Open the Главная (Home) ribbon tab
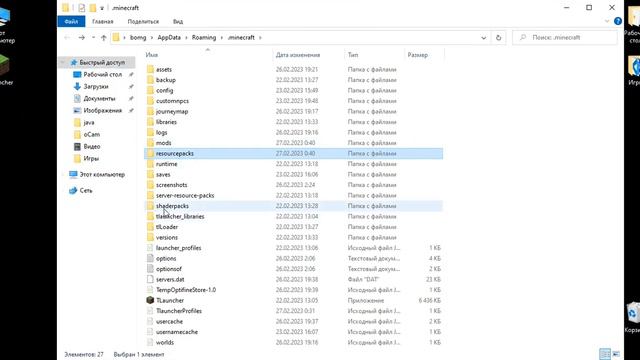The height and width of the screenshot is (360, 640). click(103, 22)
